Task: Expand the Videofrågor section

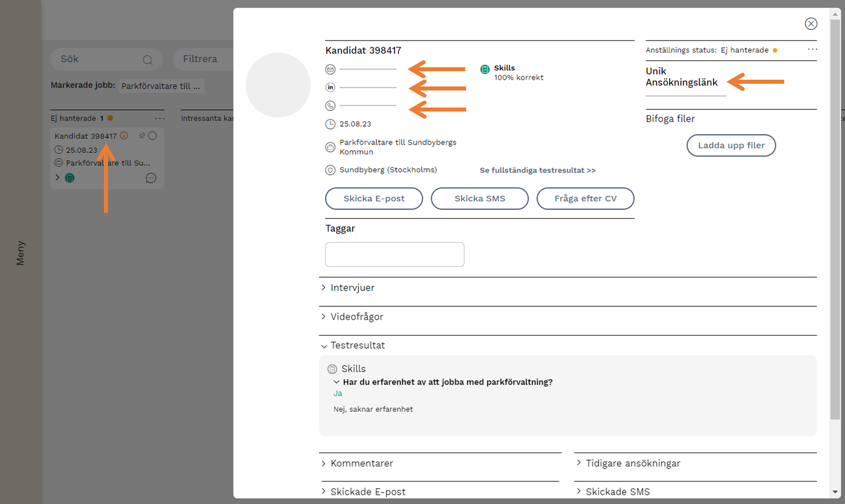Action: tap(357, 317)
